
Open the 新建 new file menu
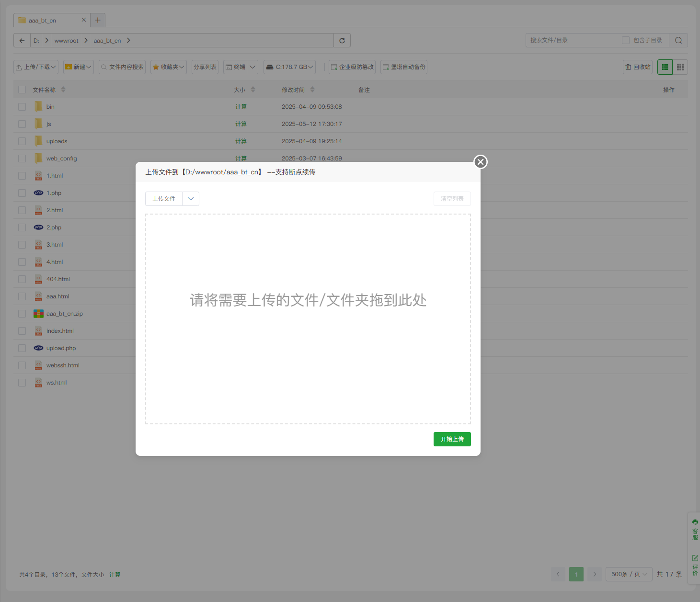(x=78, y=67)
